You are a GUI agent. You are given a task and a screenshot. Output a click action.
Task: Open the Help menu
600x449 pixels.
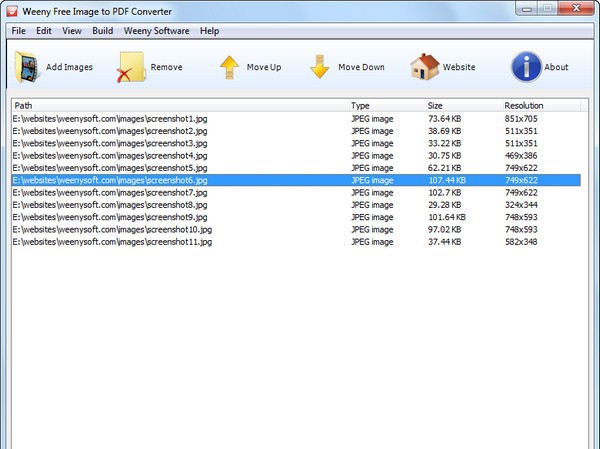210,31
